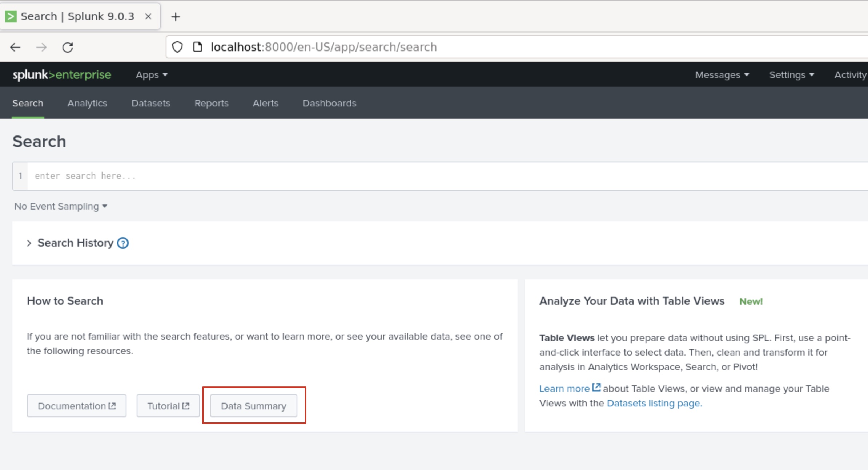
Task: Open the Reports tab
Action: coord(212,103)
